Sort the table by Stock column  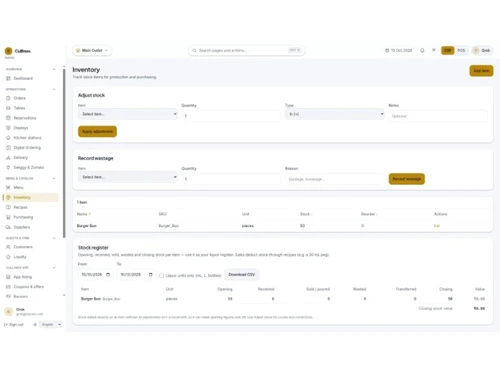pos(306,214)
